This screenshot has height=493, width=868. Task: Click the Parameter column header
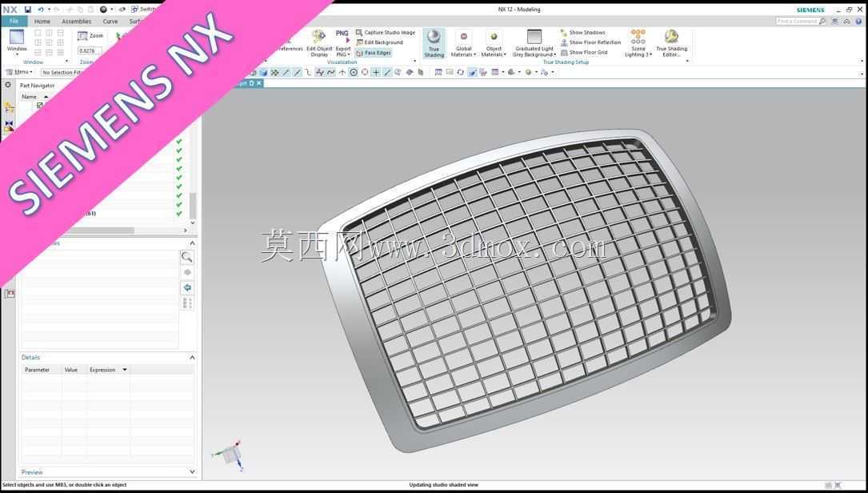coord(37,370)
